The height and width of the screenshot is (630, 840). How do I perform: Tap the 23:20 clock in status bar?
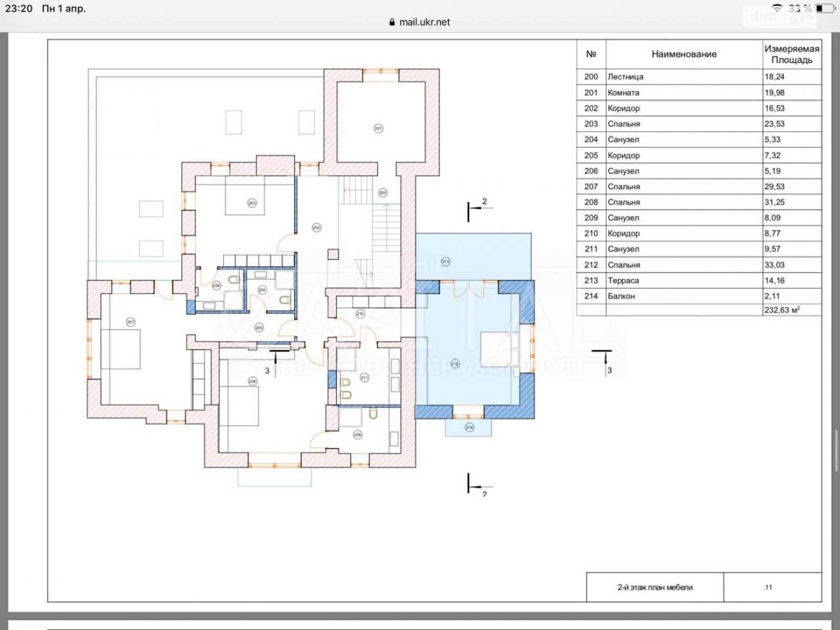pos(19,8)
